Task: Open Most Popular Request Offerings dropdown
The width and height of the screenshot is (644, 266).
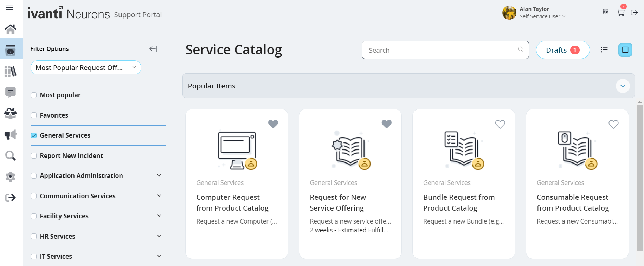Action: coord(86,68)
